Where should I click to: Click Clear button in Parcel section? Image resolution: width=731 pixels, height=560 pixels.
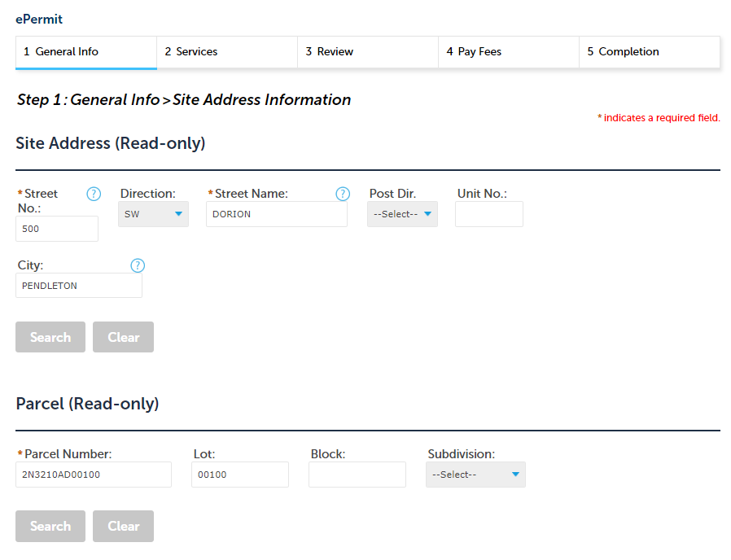pyautogui.click(x=123, y=526)
